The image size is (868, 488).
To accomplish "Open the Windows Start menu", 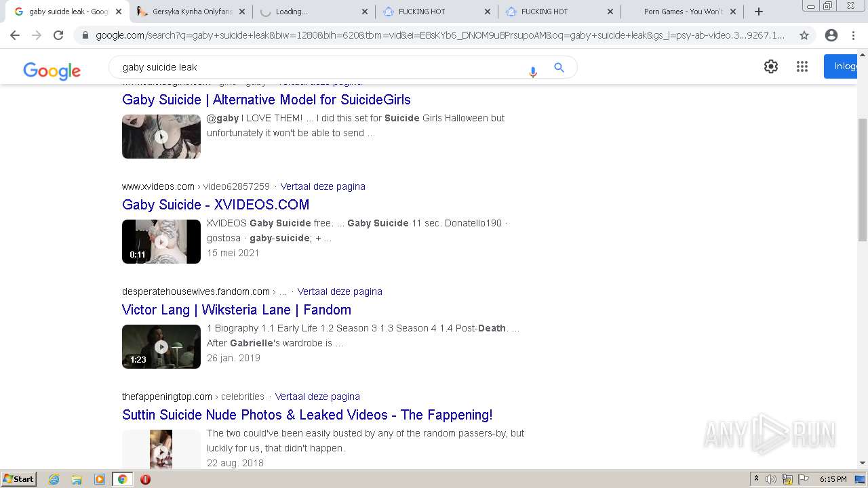I will [18, 479].
